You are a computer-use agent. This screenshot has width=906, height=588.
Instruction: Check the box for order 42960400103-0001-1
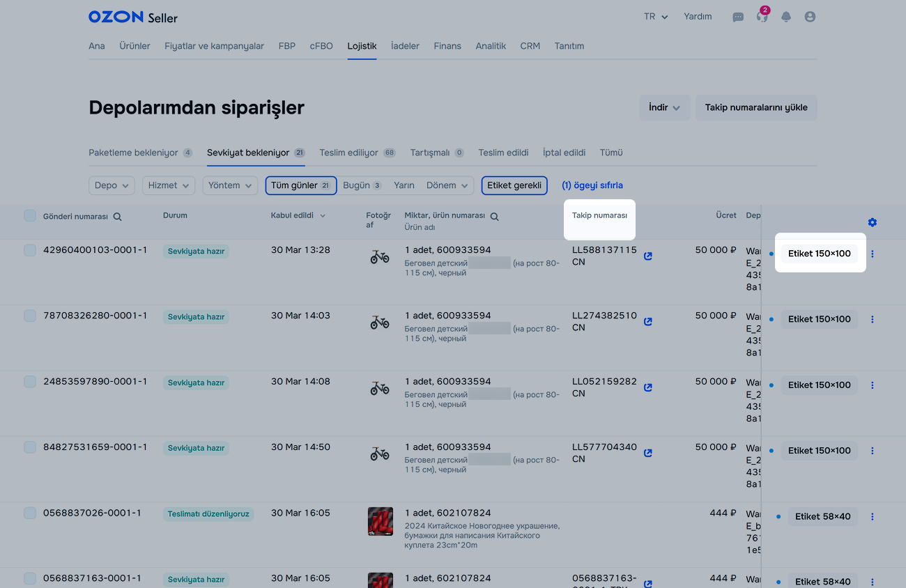point(30,250)
